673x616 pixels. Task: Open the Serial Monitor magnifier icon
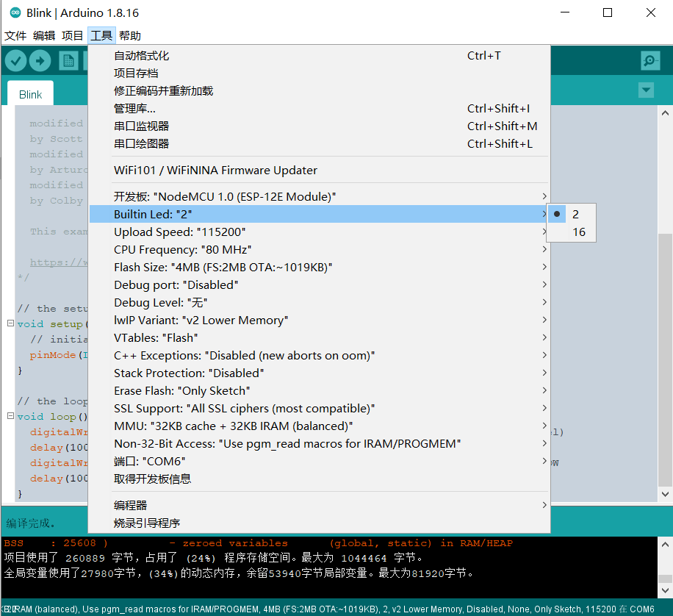click(650, 60)
